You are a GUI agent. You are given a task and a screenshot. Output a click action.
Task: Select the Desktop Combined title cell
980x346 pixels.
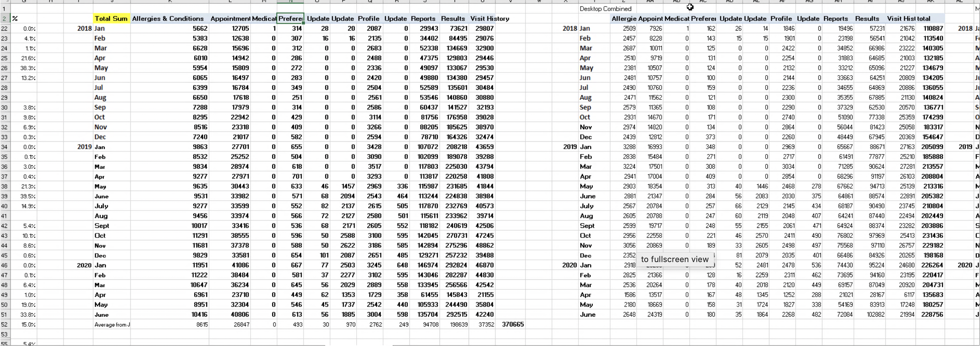click(x=605, y=9)
